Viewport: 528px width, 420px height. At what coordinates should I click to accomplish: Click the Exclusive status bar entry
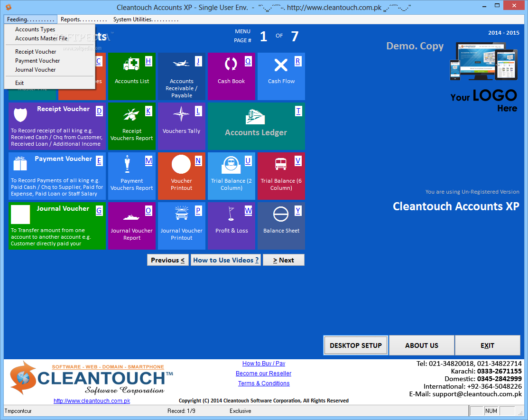point(241,411)
